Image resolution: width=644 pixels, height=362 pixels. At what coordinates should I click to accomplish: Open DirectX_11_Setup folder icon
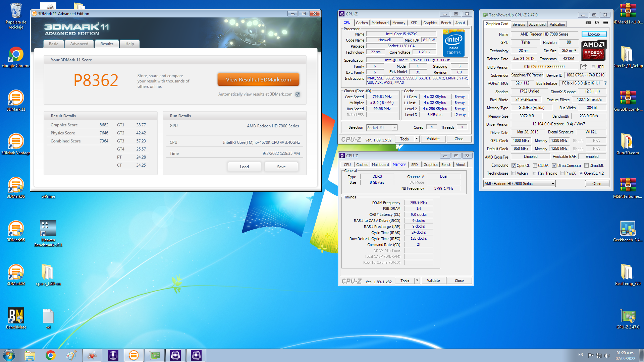pos(628,57)
